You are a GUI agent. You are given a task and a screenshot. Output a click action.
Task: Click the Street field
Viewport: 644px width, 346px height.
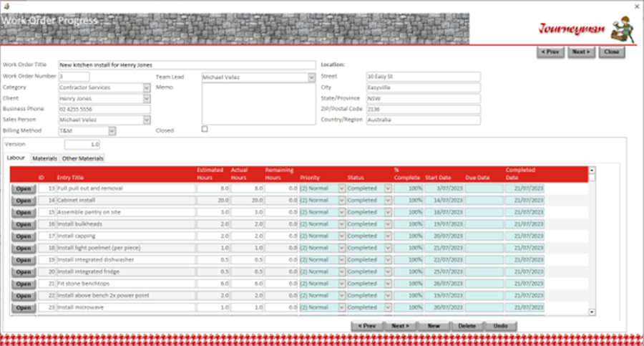pyautogui.click(x=424, y=77)
